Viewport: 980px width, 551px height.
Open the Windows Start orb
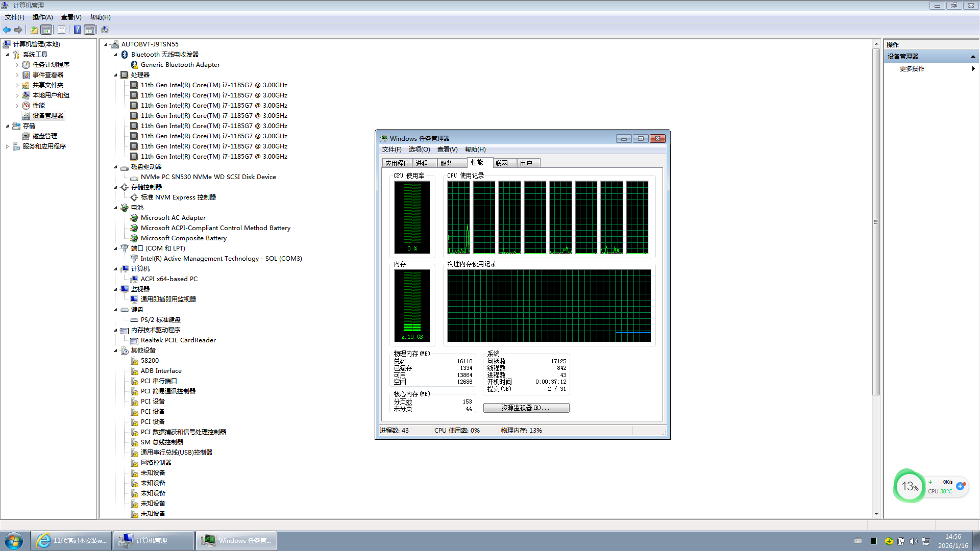coord(14,541)
